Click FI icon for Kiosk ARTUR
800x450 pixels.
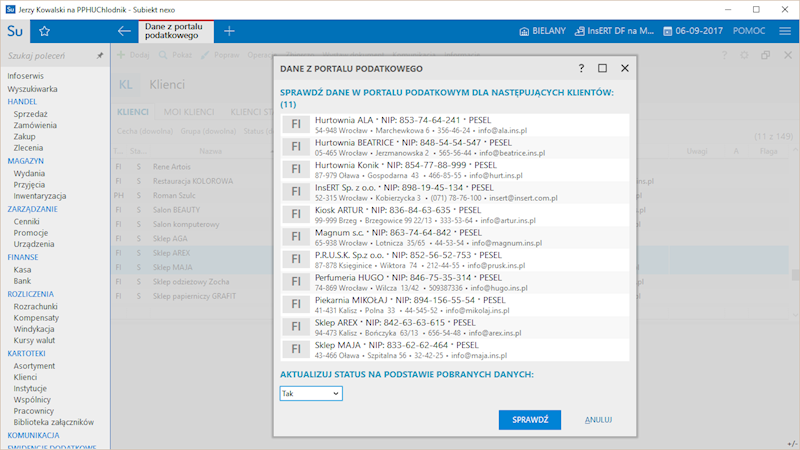(296, 214)
